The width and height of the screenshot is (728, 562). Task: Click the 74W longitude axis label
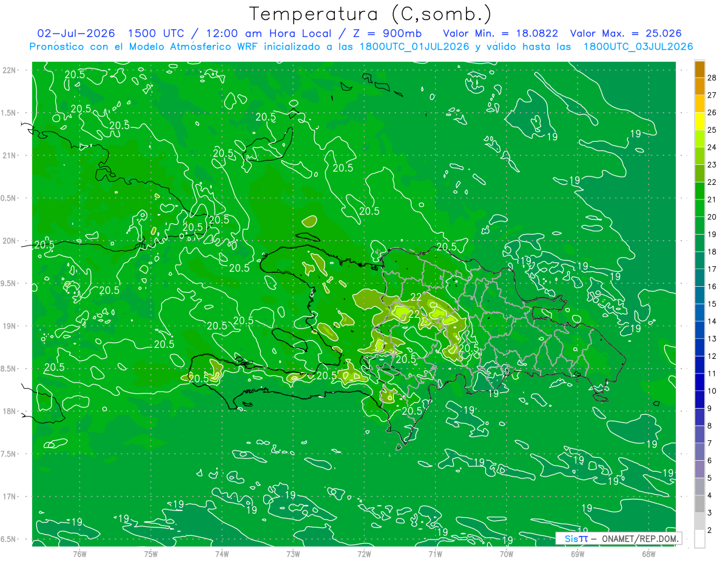point(222,554)
